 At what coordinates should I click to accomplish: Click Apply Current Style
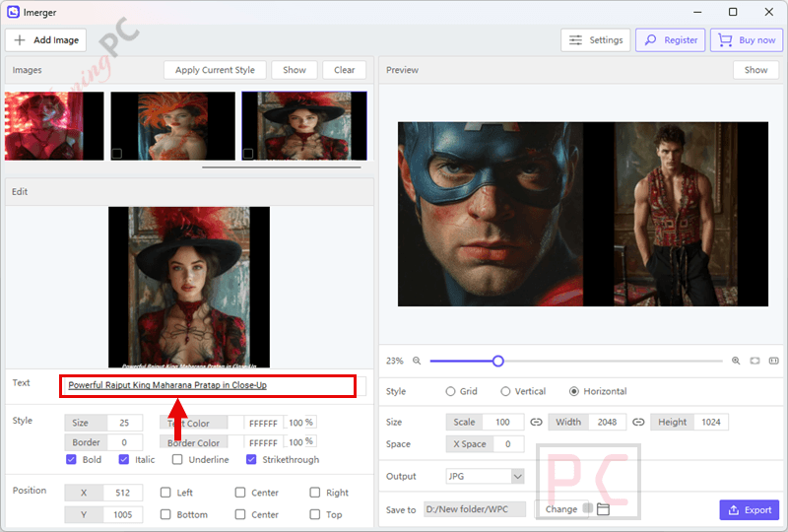[x=215, y=70]
